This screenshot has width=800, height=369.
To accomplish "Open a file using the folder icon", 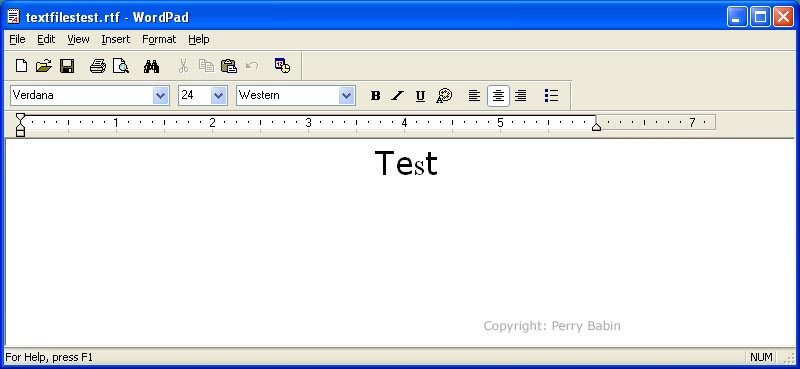I will point(44,66).
